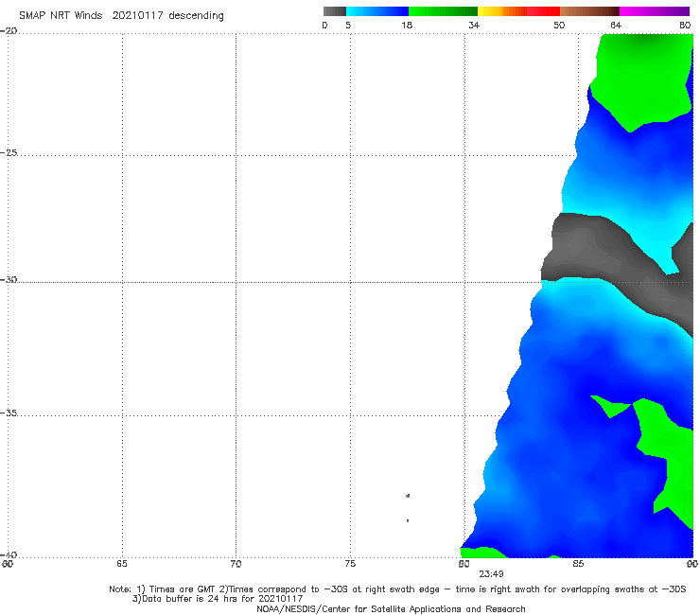Click the 'Data buffer is 24 hrs' note line
Image resolution: width=700 pixels, height=615 pixels.
click(x=218, y=599)
